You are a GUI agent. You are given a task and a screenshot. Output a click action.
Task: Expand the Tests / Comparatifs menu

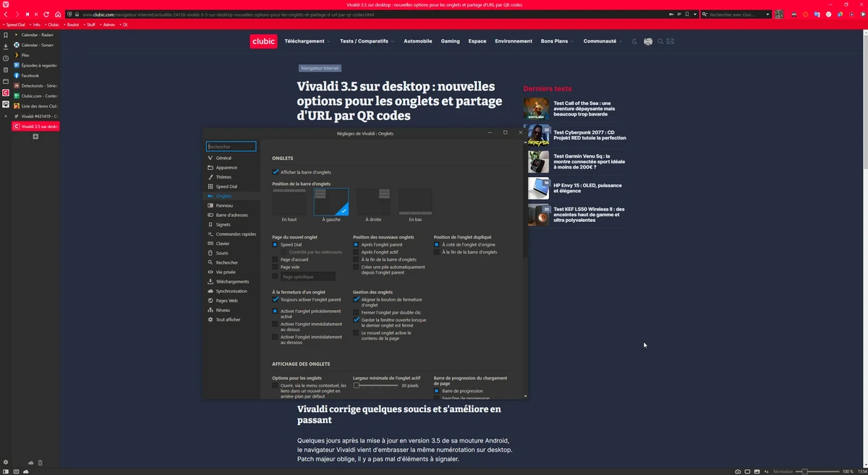pyautogui.click(x=367, y=41)
